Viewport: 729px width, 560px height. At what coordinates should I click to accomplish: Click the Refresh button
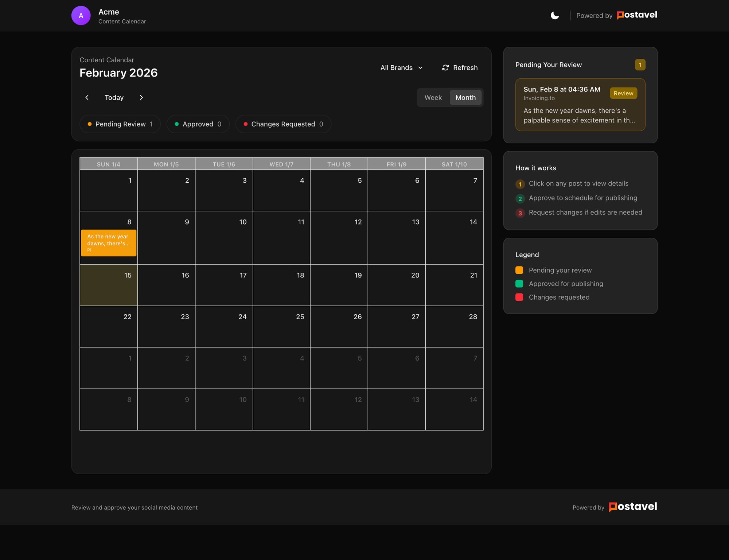pyautogui.click(x=460, y=67)
